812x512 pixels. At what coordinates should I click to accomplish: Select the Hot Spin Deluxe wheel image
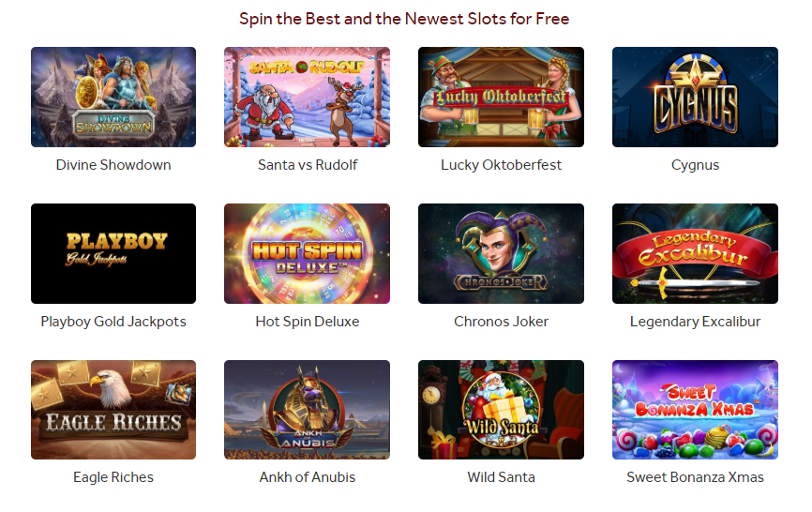[308, 254]
